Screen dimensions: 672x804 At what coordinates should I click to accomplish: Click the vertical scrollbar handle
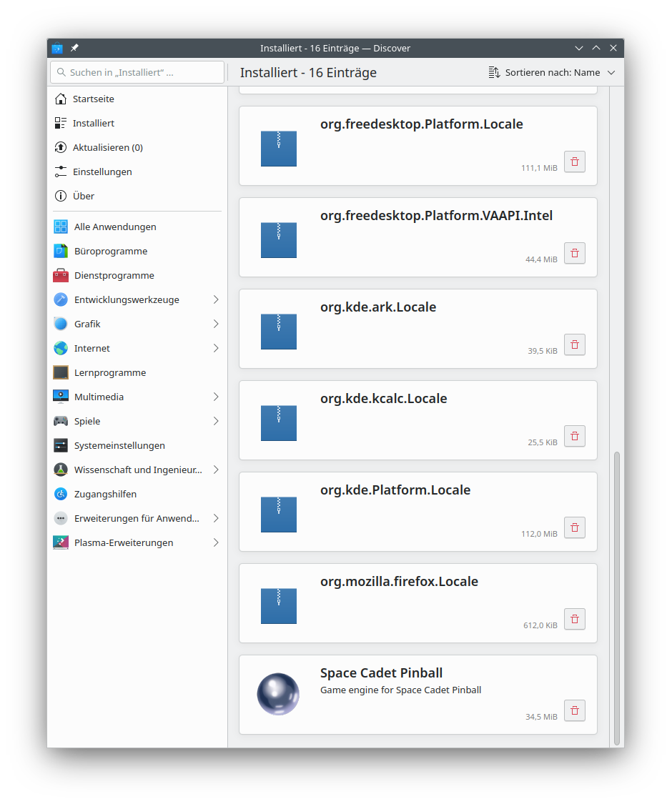pyautogui.click(x=618, y=597)
